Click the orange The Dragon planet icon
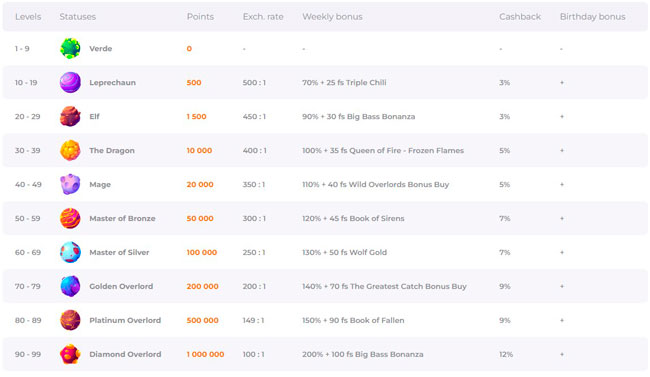This screenshot has height=377, width=650. (70, 151)
